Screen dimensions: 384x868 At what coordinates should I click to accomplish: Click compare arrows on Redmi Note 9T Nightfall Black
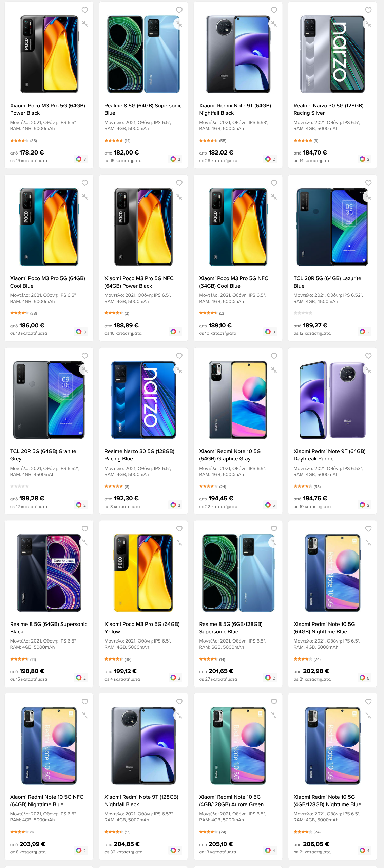(x=274, y=24)
